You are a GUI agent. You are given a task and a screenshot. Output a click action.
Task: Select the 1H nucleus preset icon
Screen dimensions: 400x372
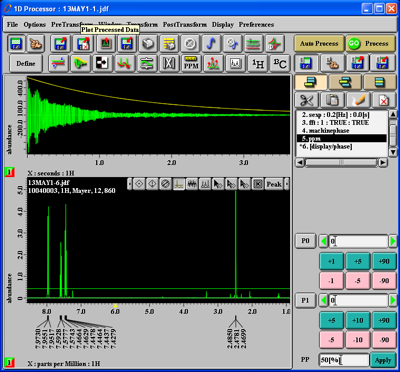tap(257, 63)
